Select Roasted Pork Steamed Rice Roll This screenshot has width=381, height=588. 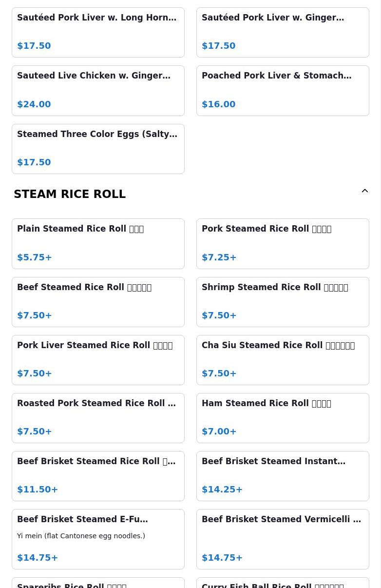pos(98,417)
